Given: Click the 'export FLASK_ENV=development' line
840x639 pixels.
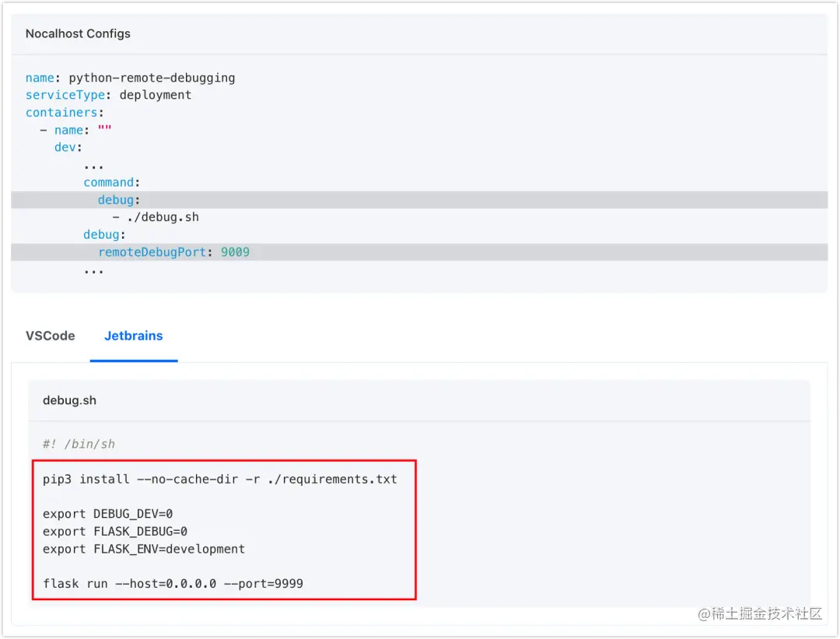Looking at the screenshot, I should (x=144, y=550).
